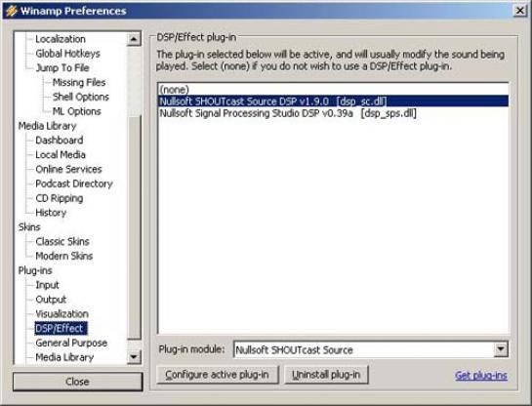Click the Close button at bottom left

pyautogui.click(x=78, y=382)
